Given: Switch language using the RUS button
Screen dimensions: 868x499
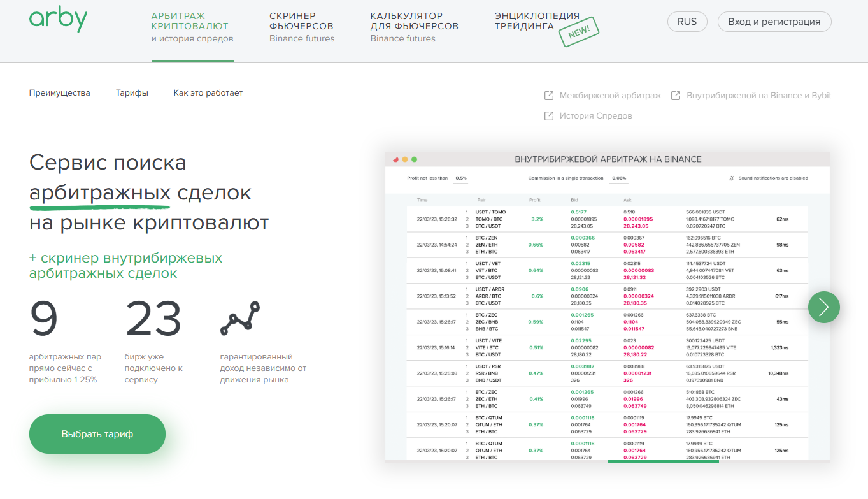Looking at the screenshot, I should coord(687,22).
